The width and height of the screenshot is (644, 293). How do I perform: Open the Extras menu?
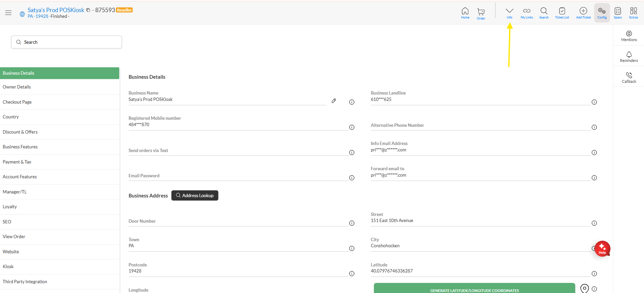tap(634, 13)
